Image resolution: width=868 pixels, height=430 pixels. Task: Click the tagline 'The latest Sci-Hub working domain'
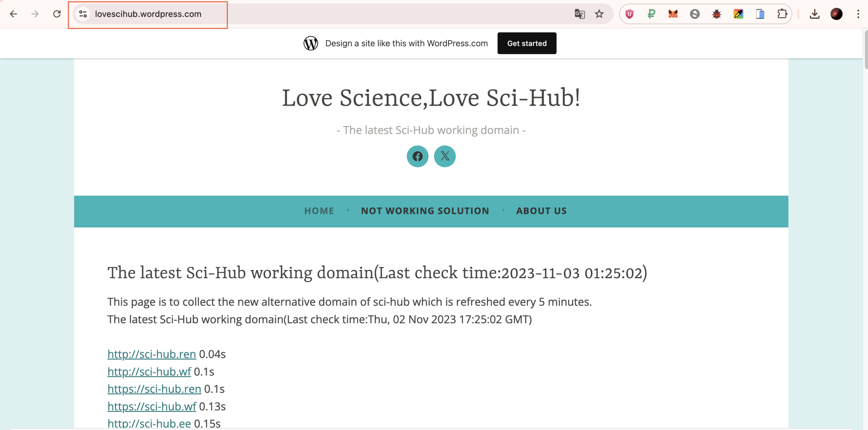[431, 130]
